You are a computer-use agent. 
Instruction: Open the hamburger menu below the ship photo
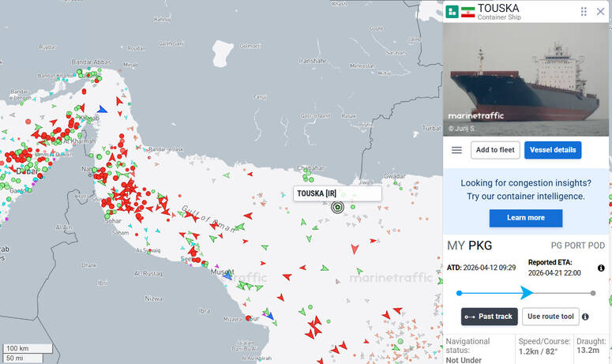456,150
